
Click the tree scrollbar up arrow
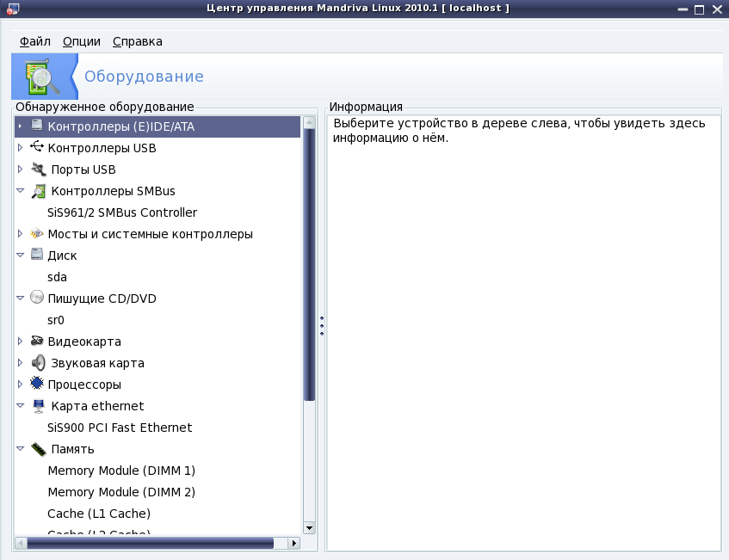click(x=309, y=123)
